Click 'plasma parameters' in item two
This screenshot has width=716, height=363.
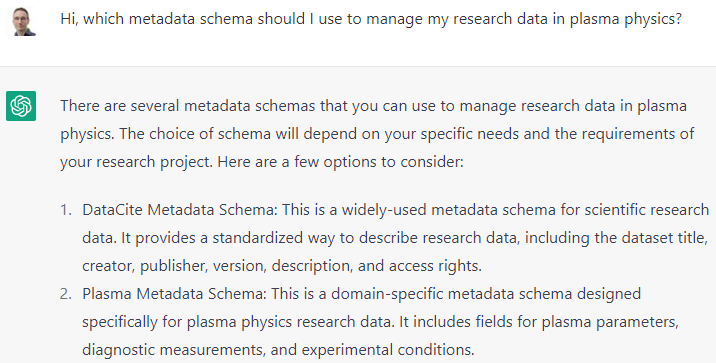pyautogui.click(x=610, y=322)
